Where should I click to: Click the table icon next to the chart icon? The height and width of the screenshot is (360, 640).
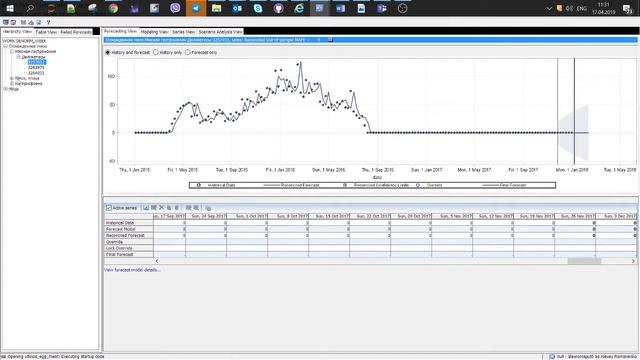point(154,208)
